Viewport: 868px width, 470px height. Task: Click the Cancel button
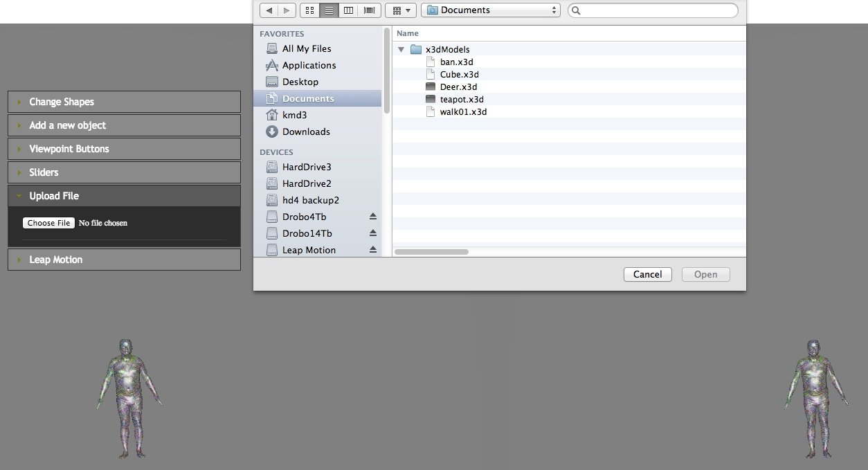tap(647, 275)
